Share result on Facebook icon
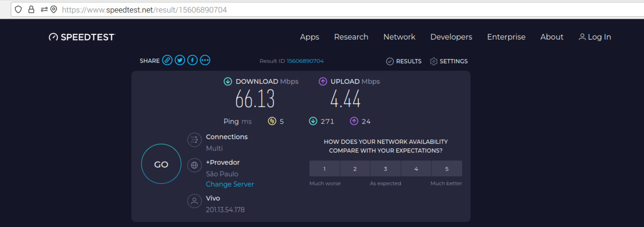 point(193,60)
